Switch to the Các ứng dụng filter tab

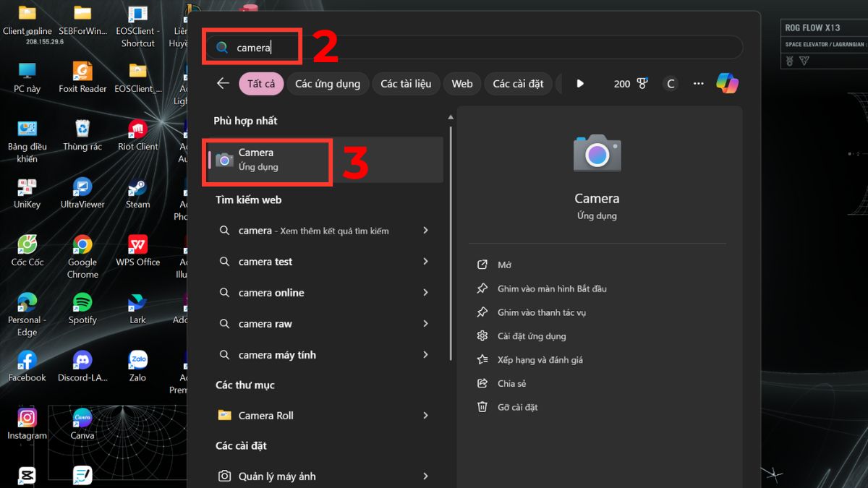327,83
